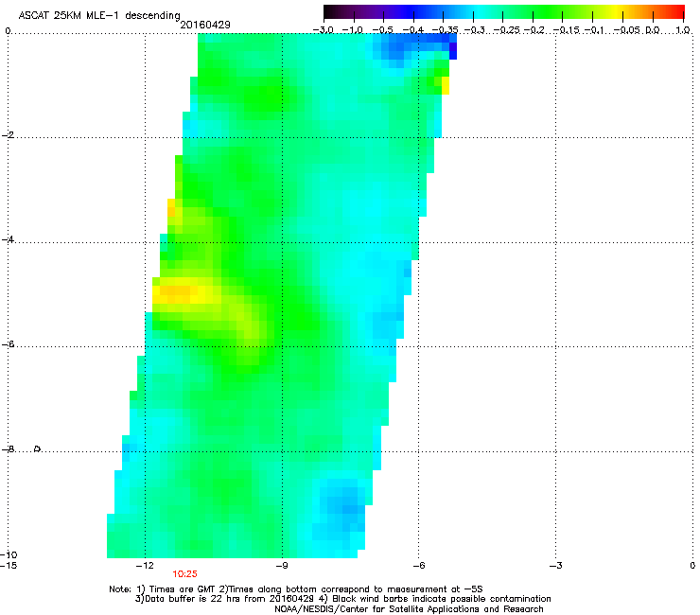The height and width of the screenshot is (615, 700).
Task: Click the 1.0 color scale label
Action: pos(683,30)
